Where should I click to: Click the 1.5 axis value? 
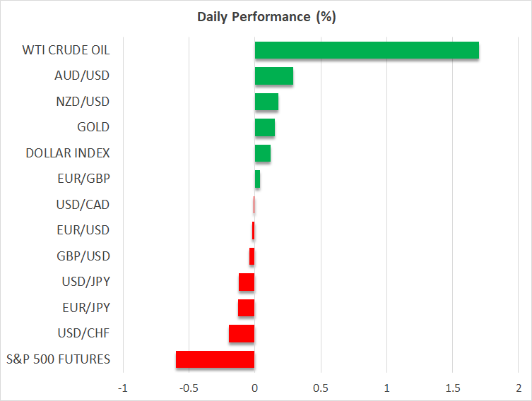click(x=453, y=388)
